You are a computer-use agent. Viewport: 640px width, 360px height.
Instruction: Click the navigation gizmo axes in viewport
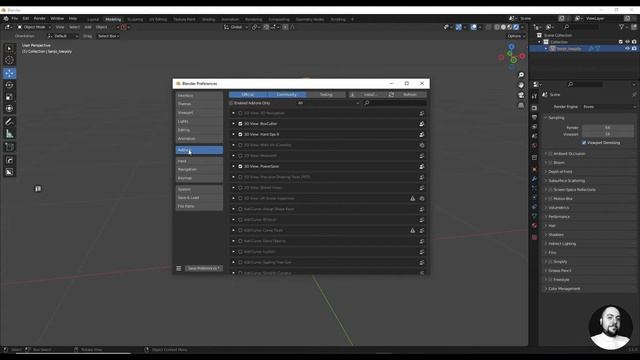click(x=511, y=57)
